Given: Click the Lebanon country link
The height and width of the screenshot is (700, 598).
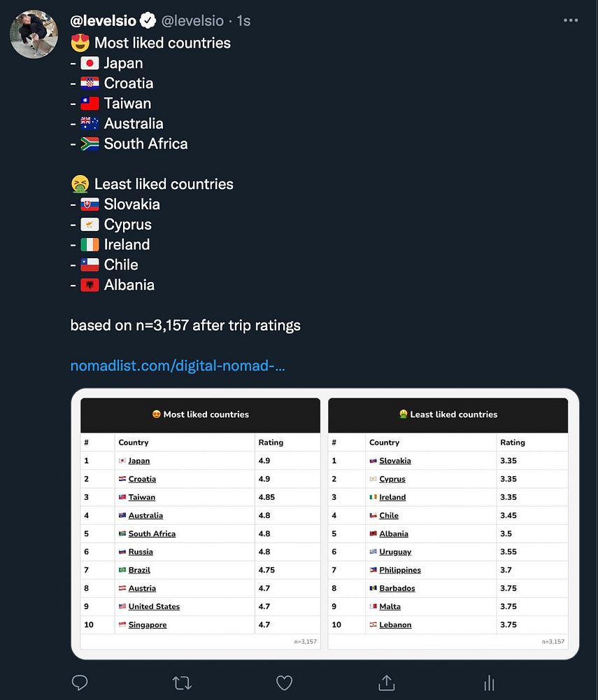Looking at the screenshot, I should click(x=395, y=624).
